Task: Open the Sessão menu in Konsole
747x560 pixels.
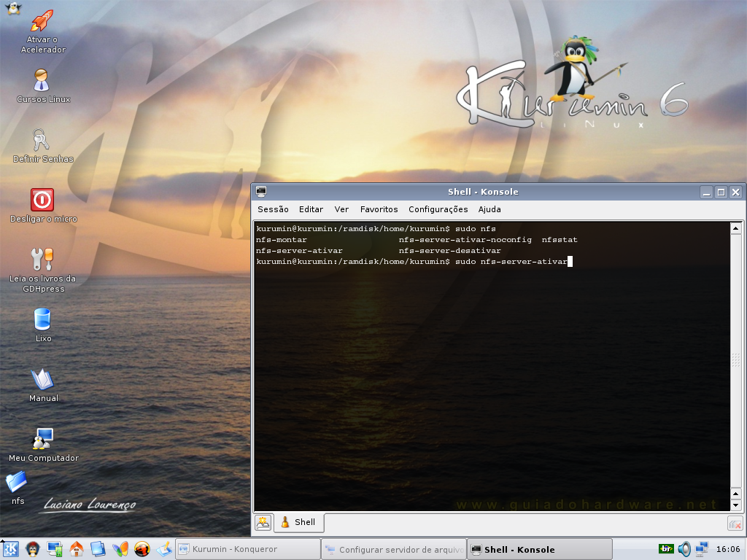Action: (x=273, y=209)
